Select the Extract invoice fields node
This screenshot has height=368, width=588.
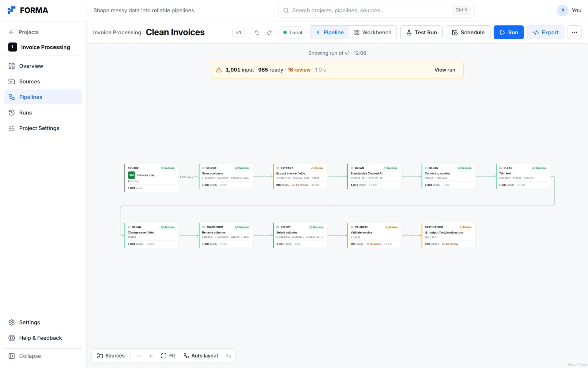[300, 176]
